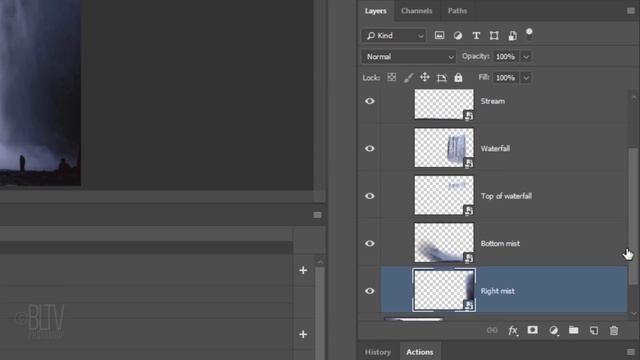
Task: Filter layers by type layers icon
Action: click(476, 36)
